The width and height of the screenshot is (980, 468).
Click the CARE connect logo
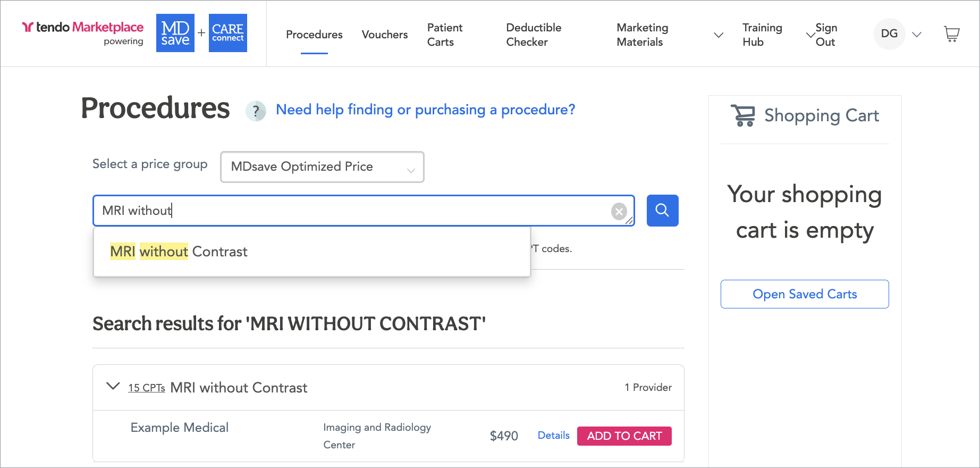(228, 34)
